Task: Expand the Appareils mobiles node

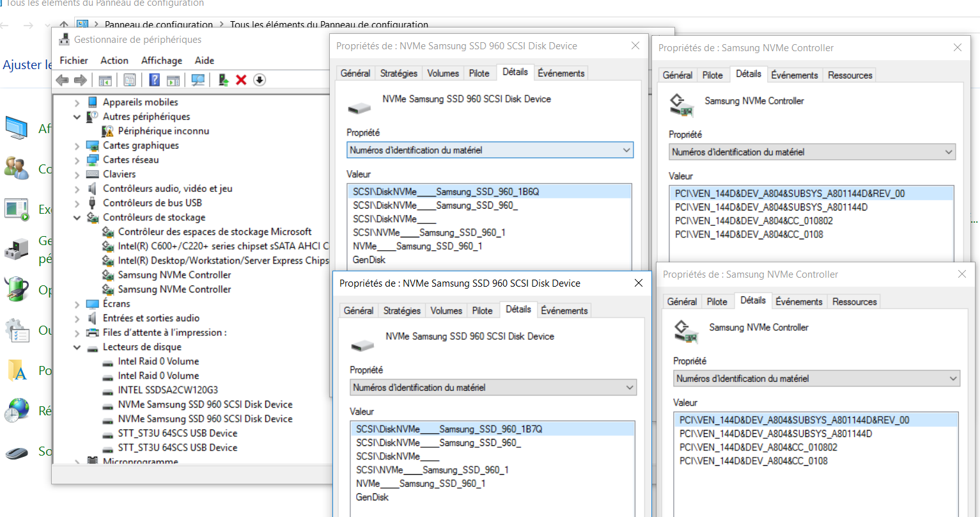Action: pos(77,102)
